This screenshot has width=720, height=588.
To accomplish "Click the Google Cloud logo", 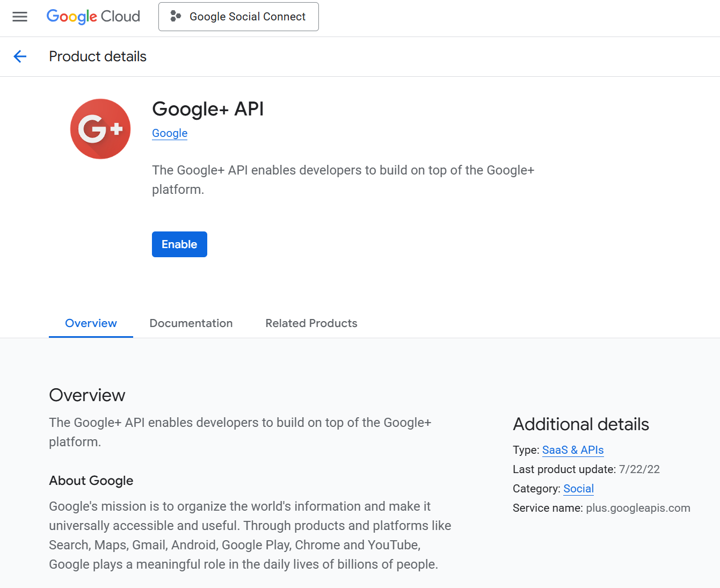I will [93, 17].
